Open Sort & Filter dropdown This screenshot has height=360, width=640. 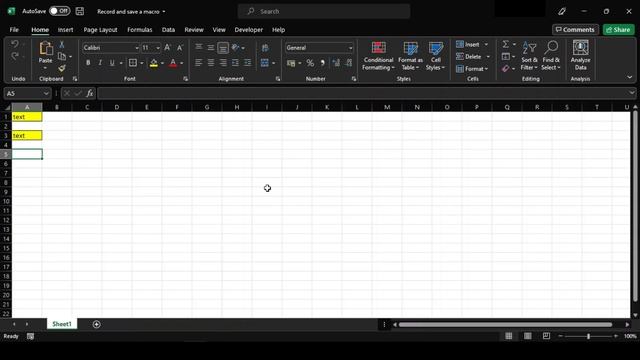point(529,56)
